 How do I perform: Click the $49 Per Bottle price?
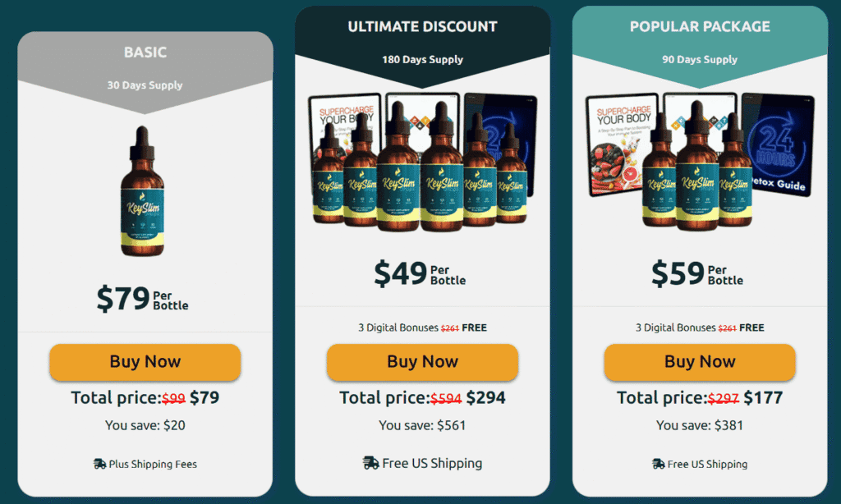(420, 273)
